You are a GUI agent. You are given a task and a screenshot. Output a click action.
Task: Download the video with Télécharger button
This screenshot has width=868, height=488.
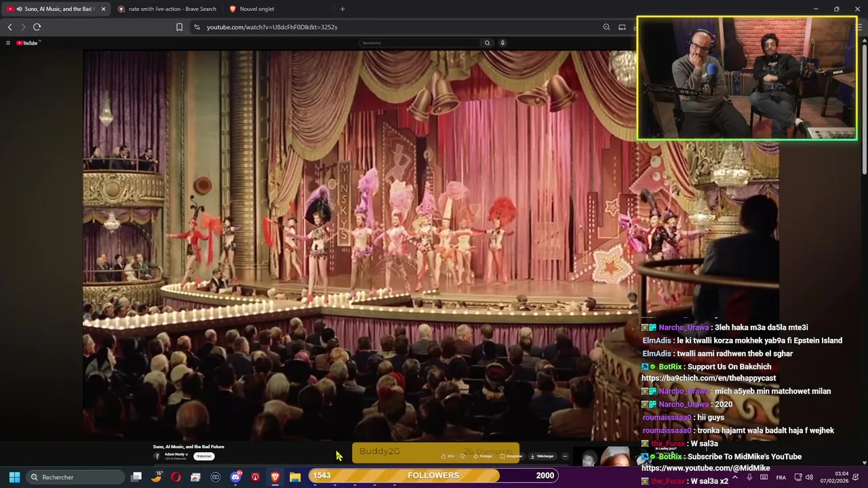coord(542,456)
